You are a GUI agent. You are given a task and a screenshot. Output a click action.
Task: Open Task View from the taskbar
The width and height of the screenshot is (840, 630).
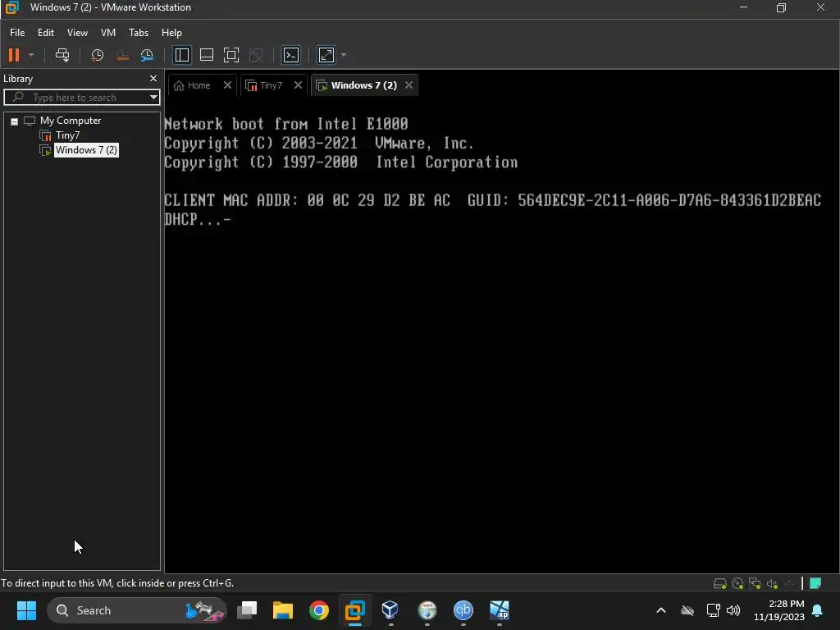[x=247, y=610]
